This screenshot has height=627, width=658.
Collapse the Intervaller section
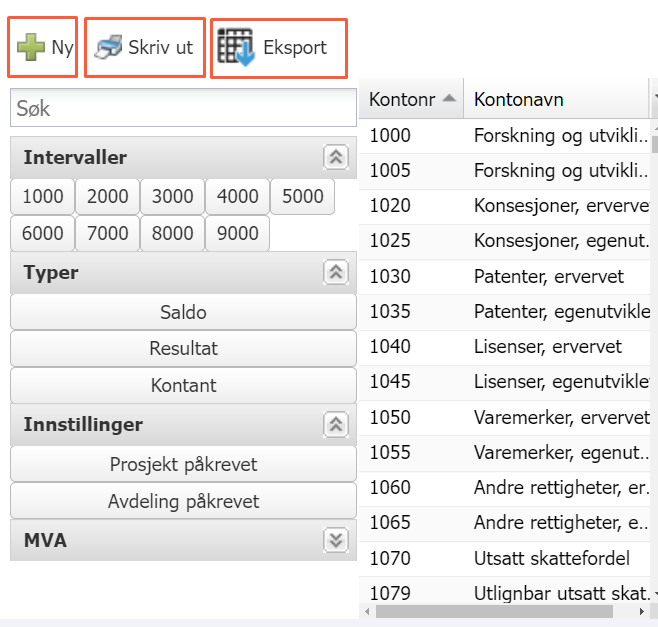[336, 157]
